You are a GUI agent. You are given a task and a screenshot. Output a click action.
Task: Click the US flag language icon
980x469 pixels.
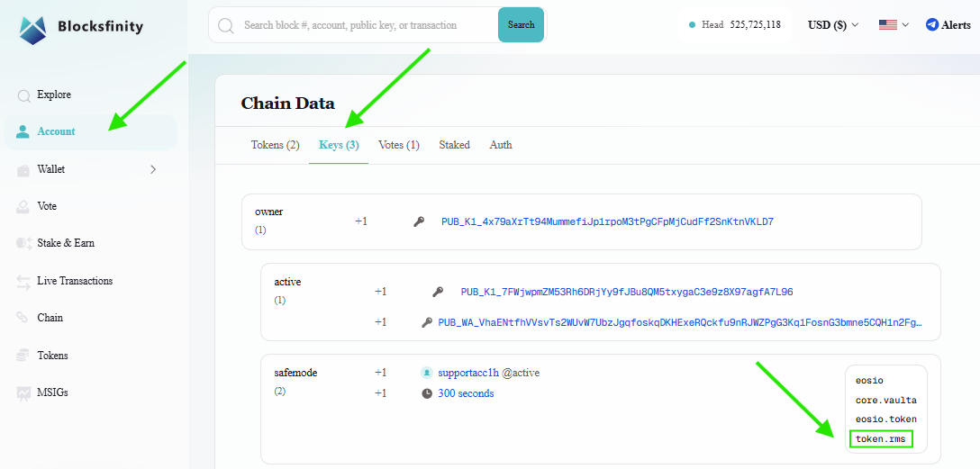(887, 25)
